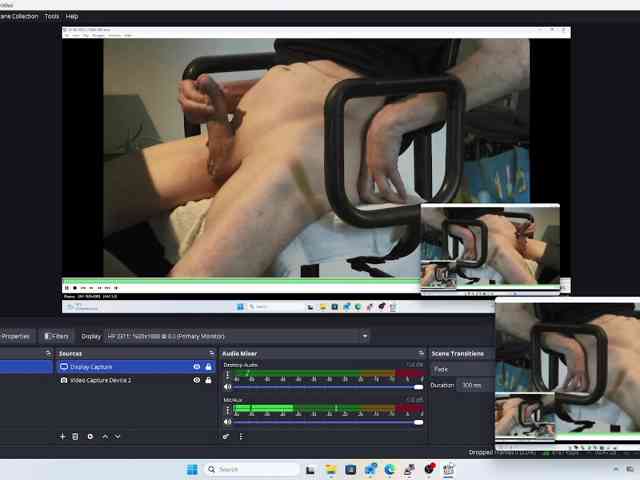Open Desktop Audio options dots menu
This screenshot has width=640, height=480.
point(227,375)
